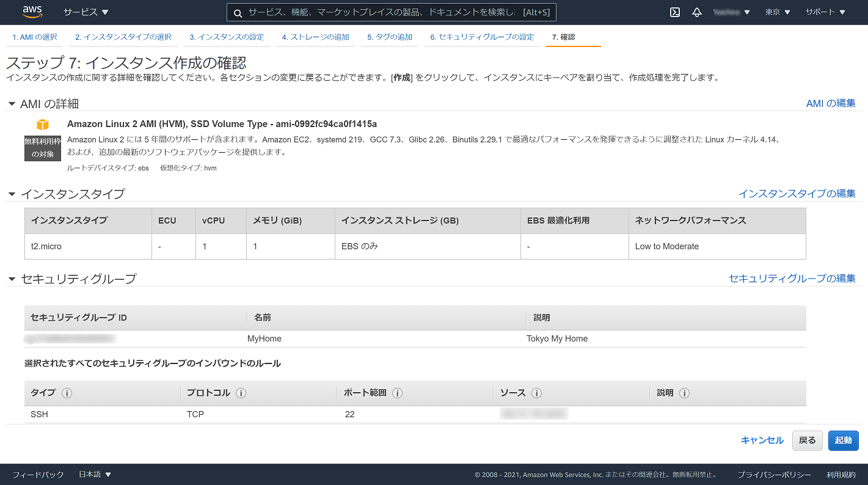
Task: Click the blurred security group ID cell
Action: point(71,338)
